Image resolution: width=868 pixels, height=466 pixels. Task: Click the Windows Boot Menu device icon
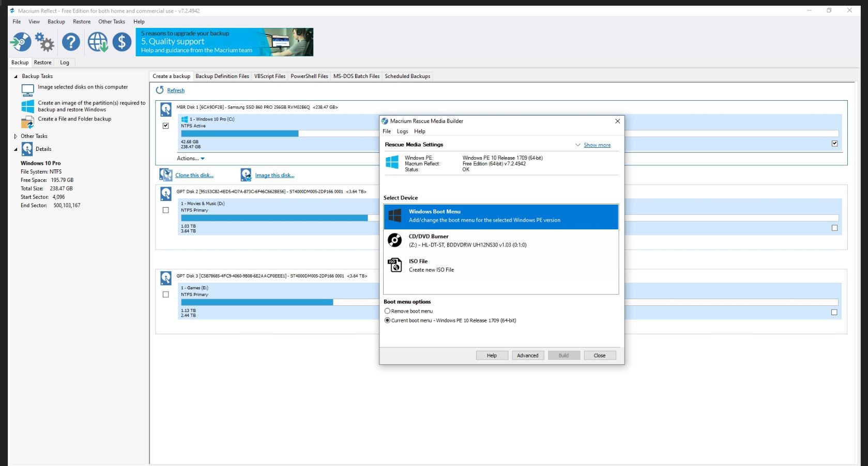tap(395, 215)
